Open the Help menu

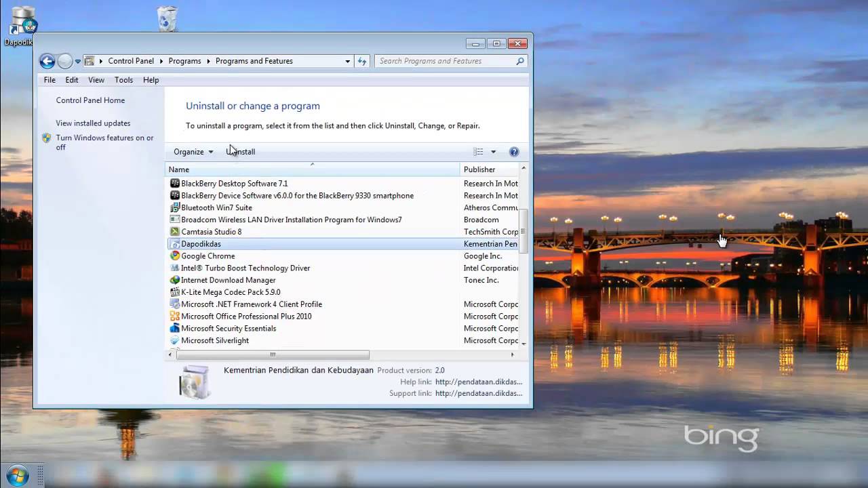click(151, 80)
